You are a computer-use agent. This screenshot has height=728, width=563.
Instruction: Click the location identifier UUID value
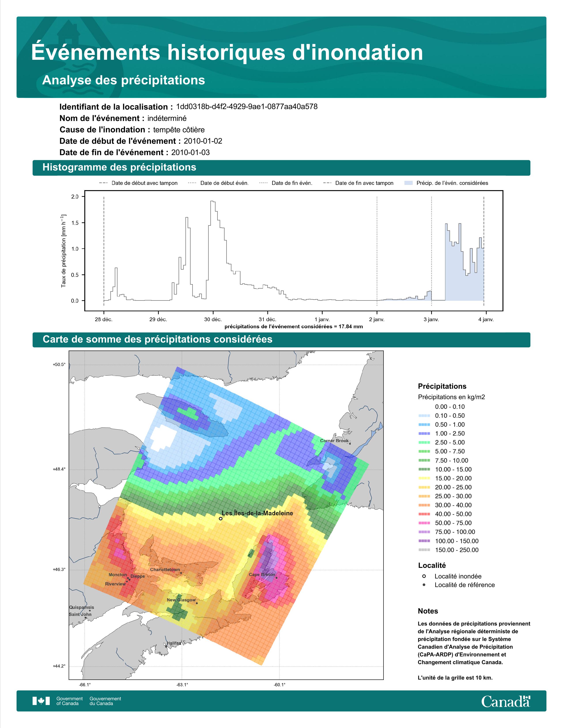point(247,107)
